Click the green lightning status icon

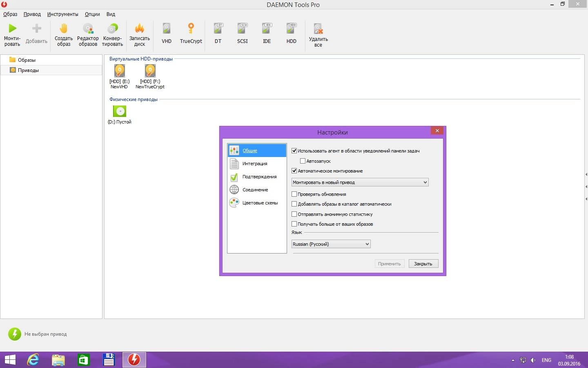pos(15,334)
